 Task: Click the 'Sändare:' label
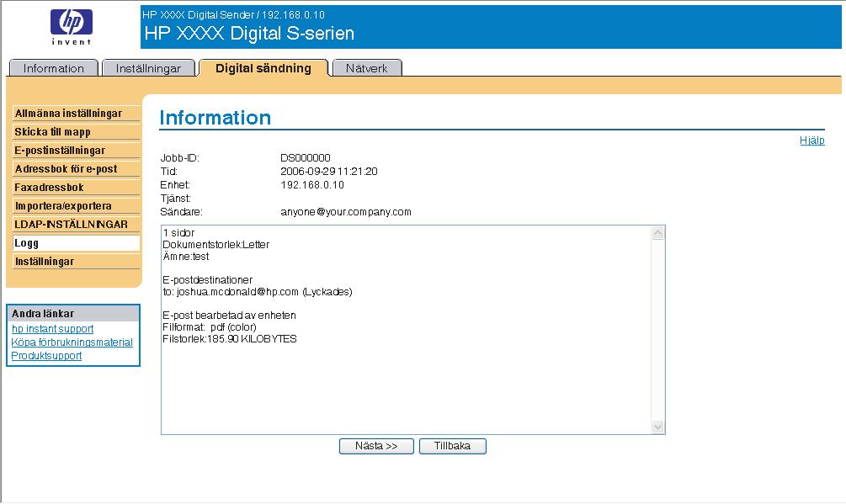tap(181, 212)
